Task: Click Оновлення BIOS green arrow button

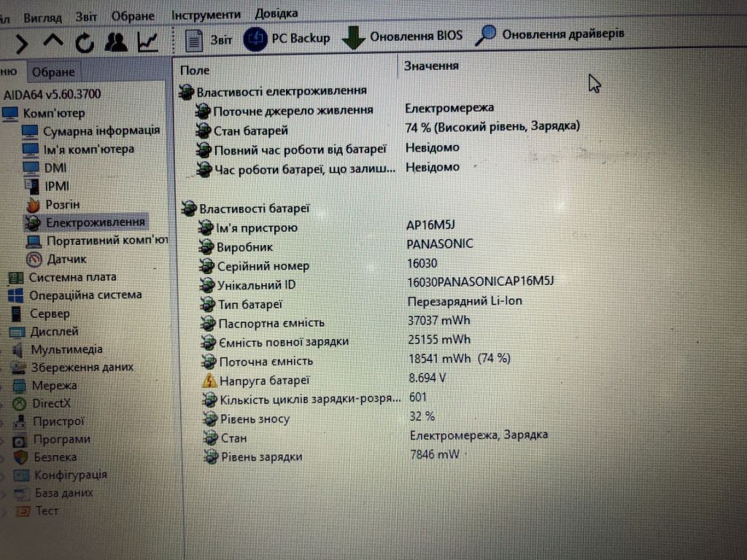Action: click(x=402, y=36)
